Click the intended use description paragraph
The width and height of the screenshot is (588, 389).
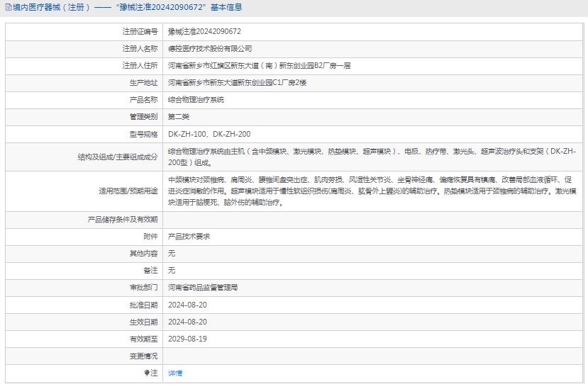372,191
